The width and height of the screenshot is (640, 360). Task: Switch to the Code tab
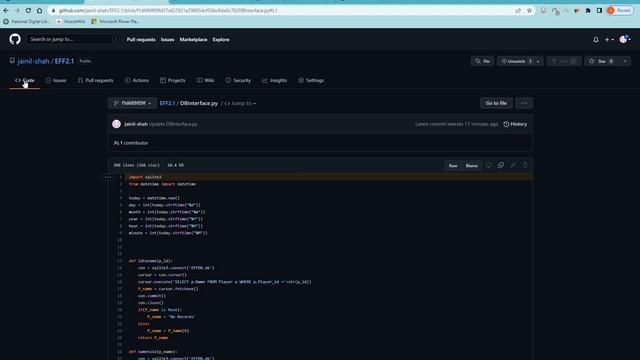pyautogui.click(x=24, y=80)
